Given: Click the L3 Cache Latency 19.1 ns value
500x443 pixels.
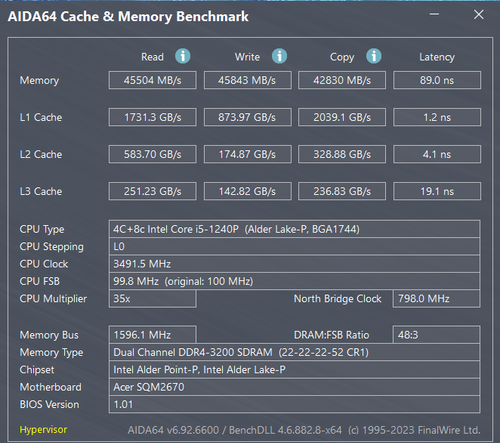Looking at the screenshot, I should [437, 191].
